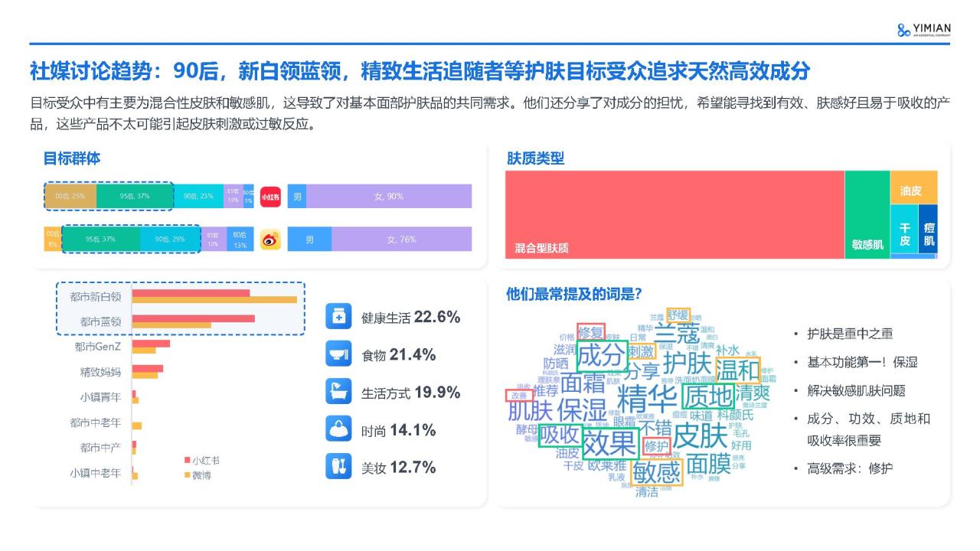Click the orange 微博 legend marker
Viewport: 980px width, 551px height.
coord(187,475)
